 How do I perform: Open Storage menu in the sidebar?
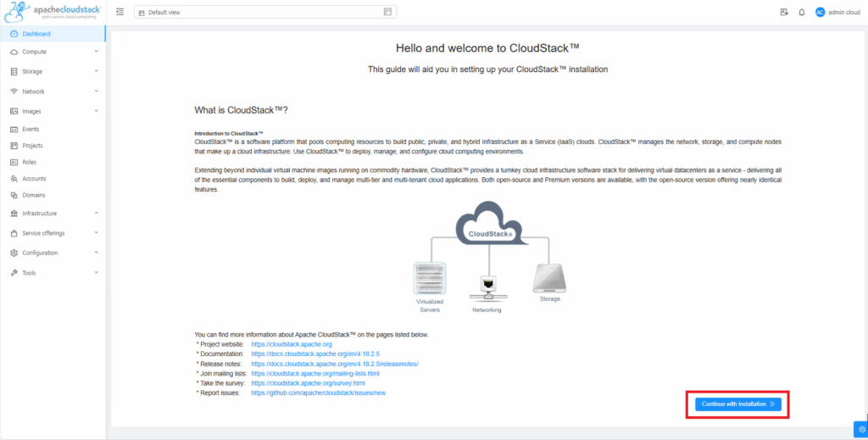click(53, 71)
